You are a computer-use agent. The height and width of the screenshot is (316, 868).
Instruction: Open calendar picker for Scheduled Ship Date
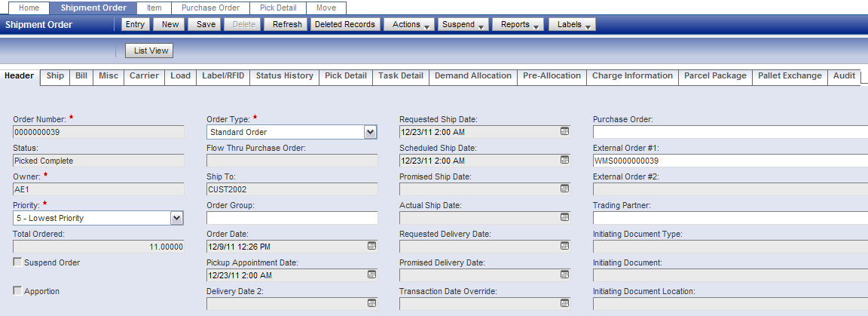(564, 160)
